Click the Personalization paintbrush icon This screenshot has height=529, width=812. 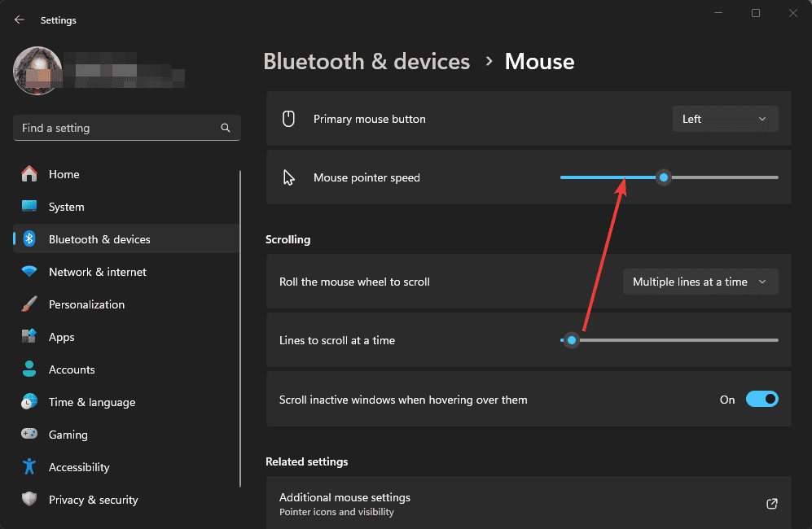click(x=29, y=304)
